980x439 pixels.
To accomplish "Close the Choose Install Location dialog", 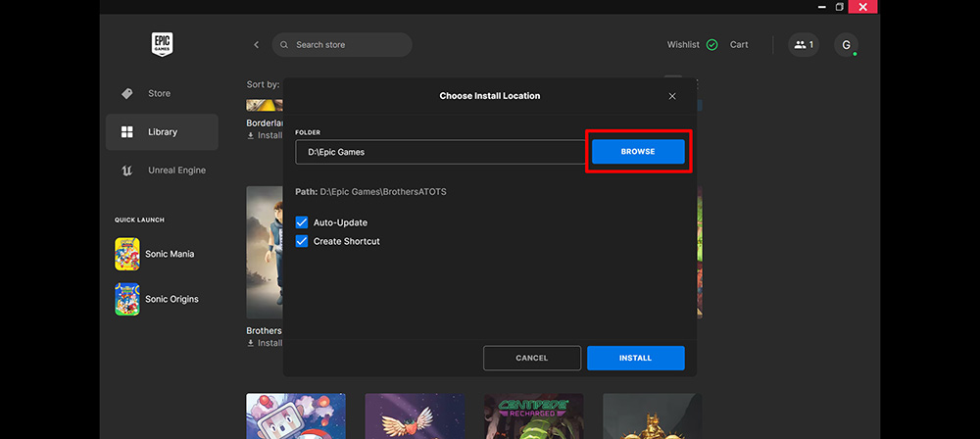I will click(672, 96).
